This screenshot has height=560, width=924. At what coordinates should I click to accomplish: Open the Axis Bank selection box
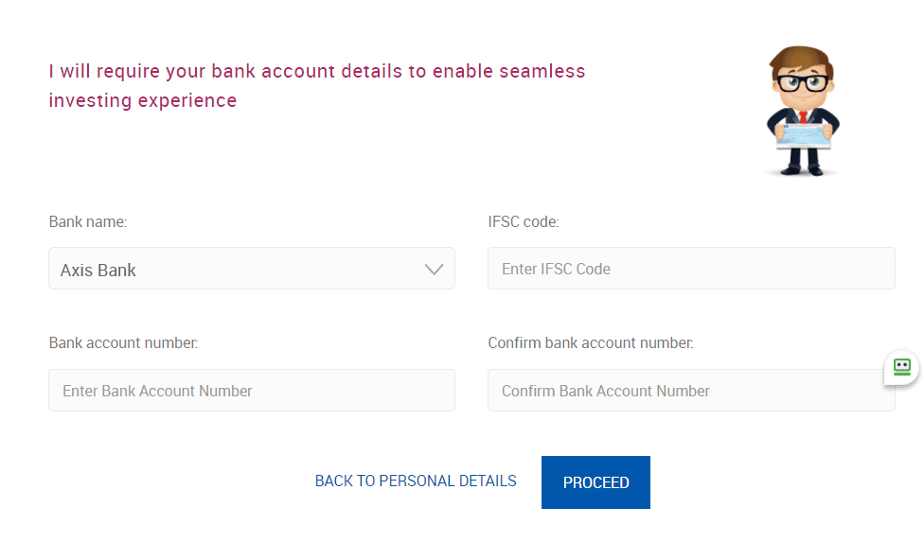(x=252, y=269)
